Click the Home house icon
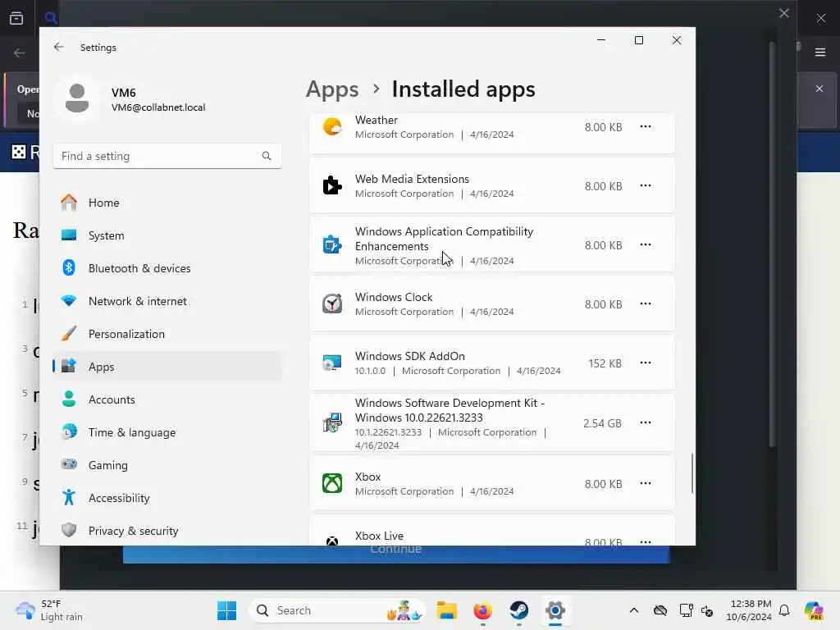The height and width of the screenshot is (630, 840). (x=69, y=202)
